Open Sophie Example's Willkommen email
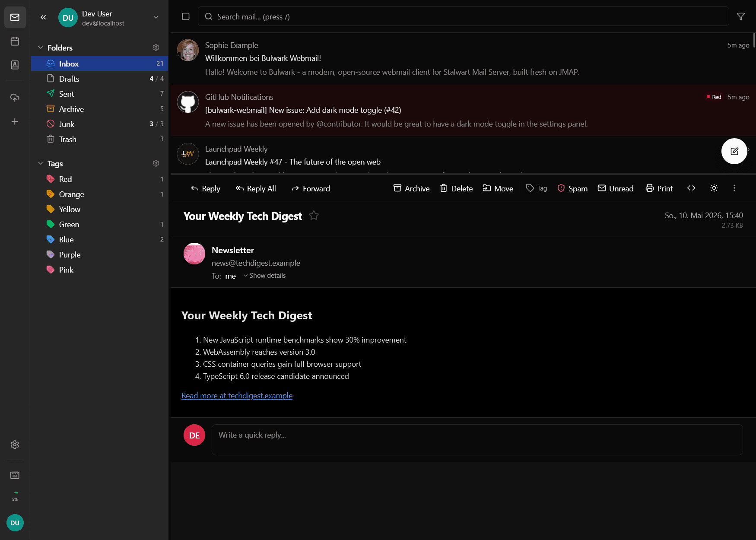Viewport: 756px width, 540px height. [x=463, y=58]
